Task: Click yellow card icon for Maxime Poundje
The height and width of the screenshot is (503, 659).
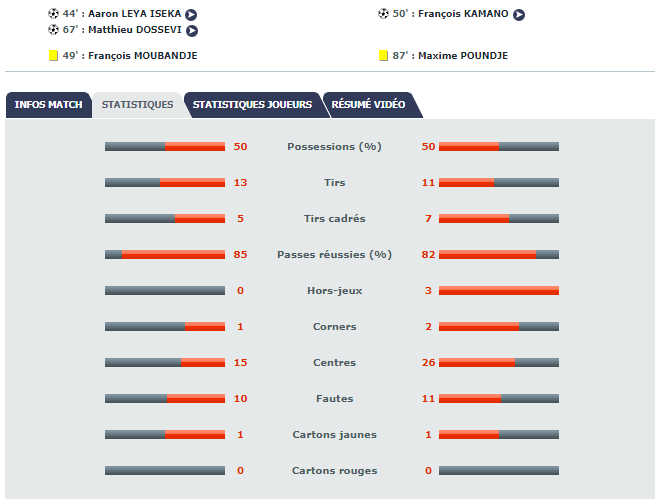Action: [x=384, y=56]
